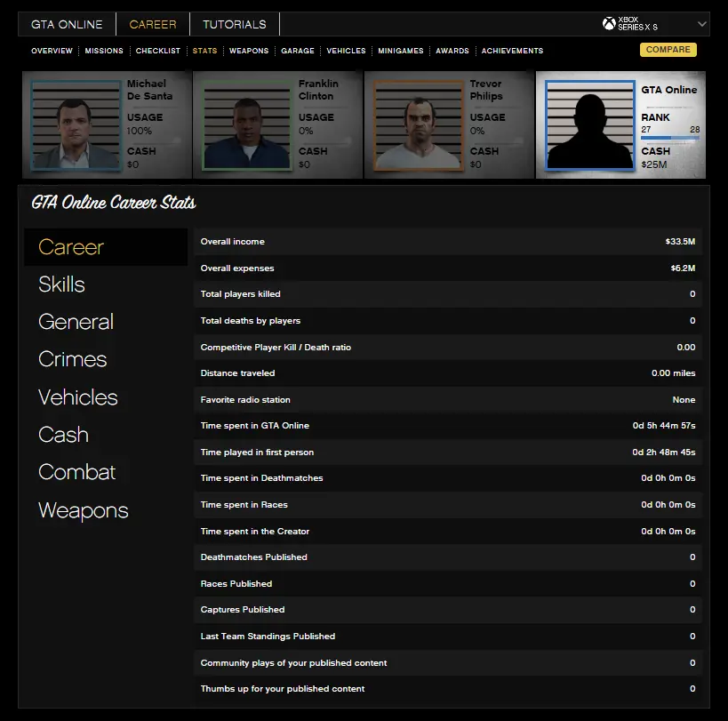Open the Skills stats category
Image resolution: width=728 pixels, height=721 pixels.
point(61,284)
